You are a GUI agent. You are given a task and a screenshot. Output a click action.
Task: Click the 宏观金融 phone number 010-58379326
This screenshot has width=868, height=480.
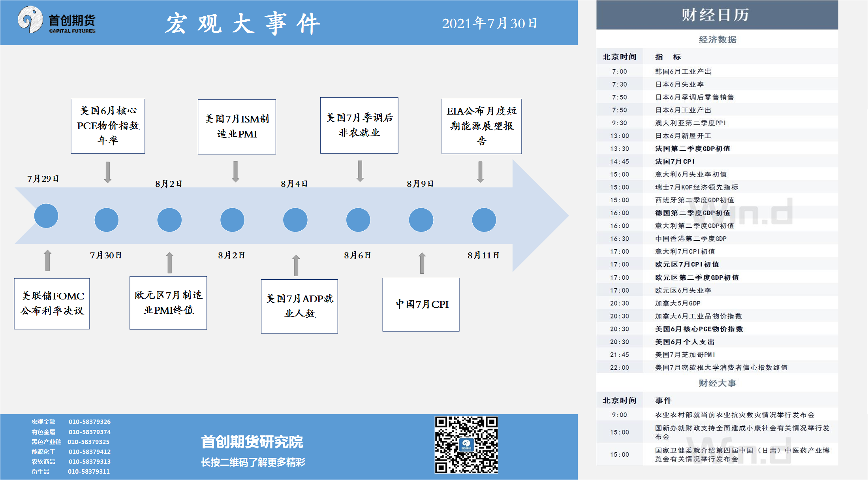pos(90,422)
